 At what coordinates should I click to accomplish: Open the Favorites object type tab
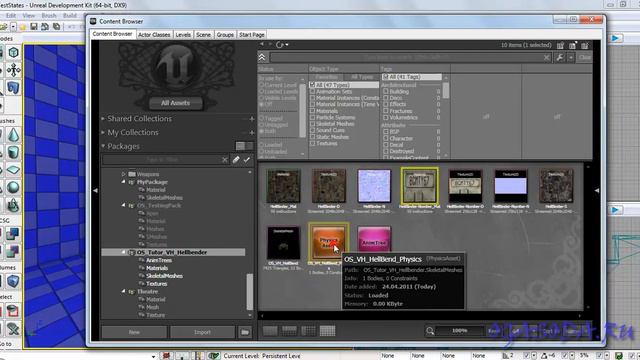coord(327,77)
